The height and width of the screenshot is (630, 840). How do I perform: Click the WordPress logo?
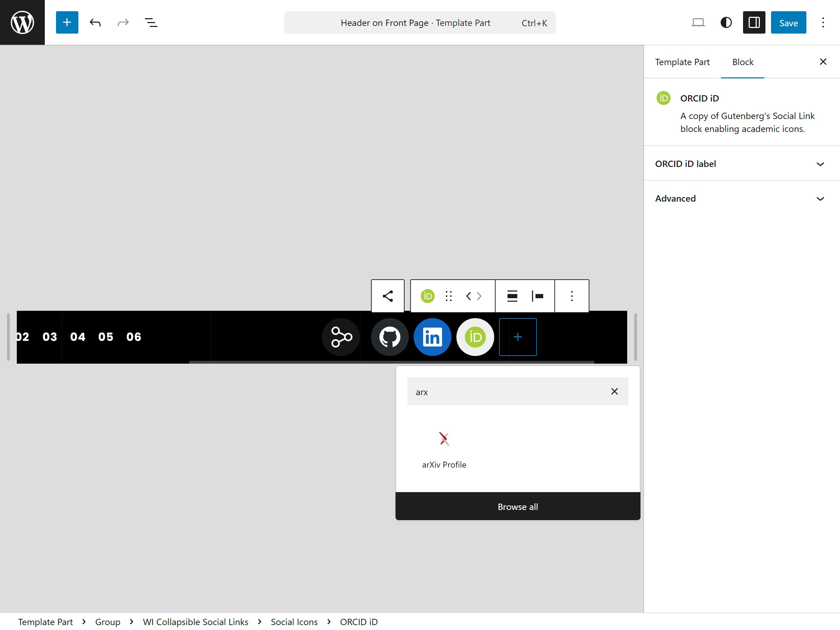22,22
